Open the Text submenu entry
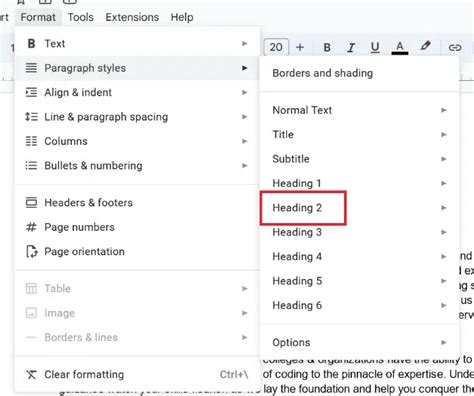The width and height of the screenshot is (474, 396). tap(137, 44)
